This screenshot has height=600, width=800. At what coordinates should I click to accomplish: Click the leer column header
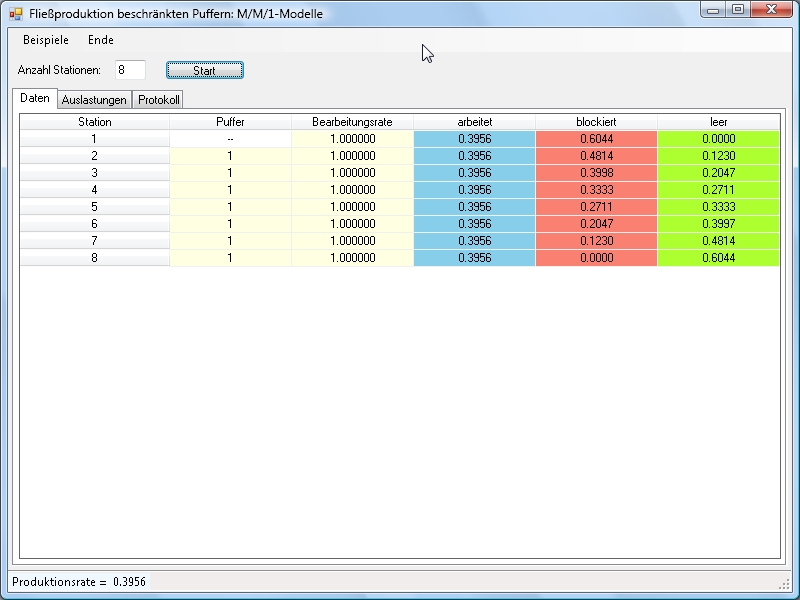pos(718,122)
